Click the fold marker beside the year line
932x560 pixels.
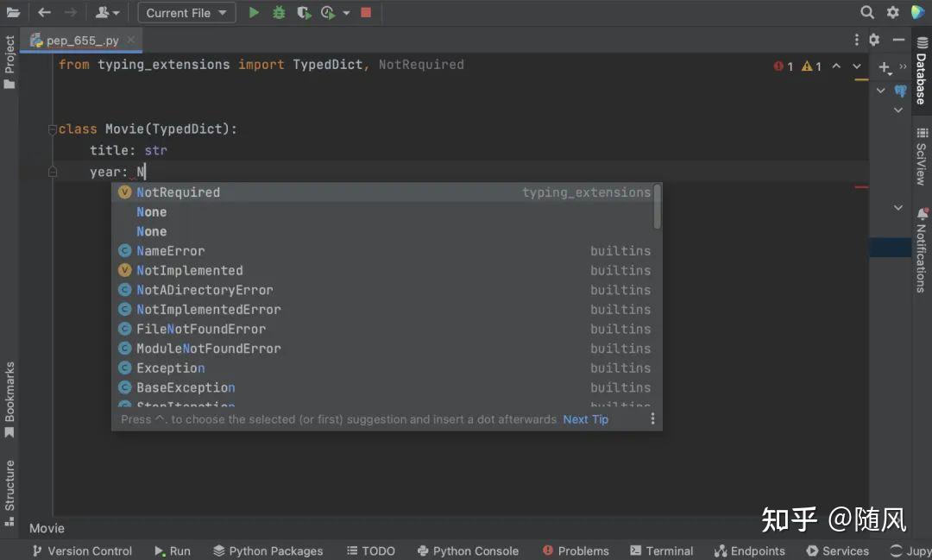(53, 172)
